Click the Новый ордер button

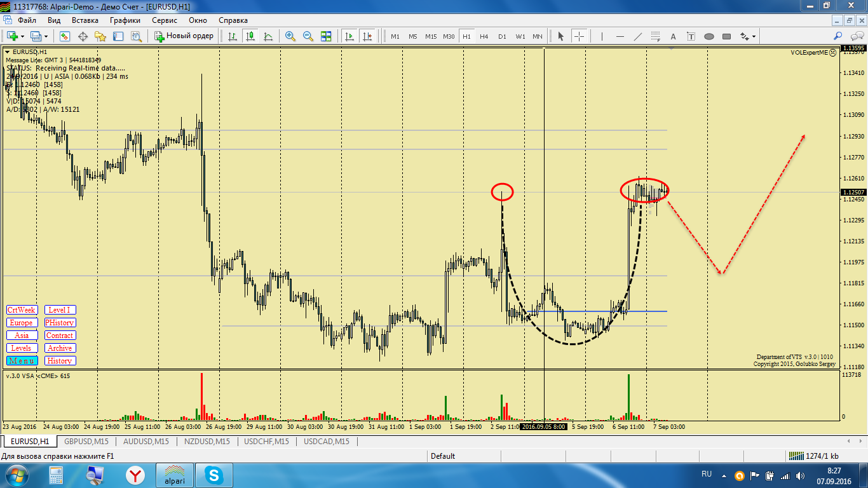[184, 36]
